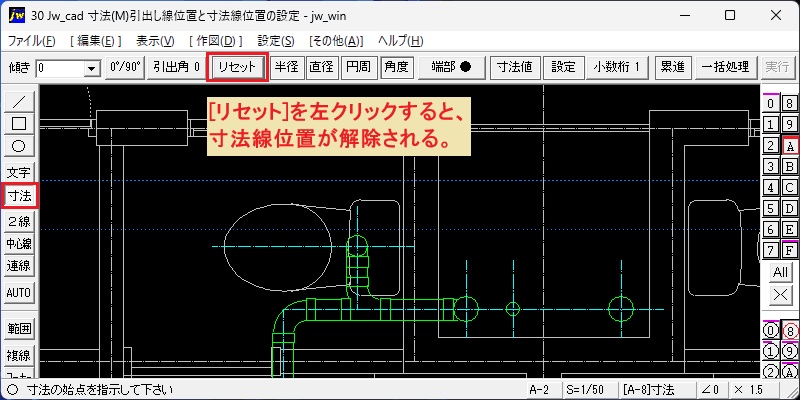Click the S=1/50 scale in status bar
The image size is (800, 400).
[x=590, y=390]
